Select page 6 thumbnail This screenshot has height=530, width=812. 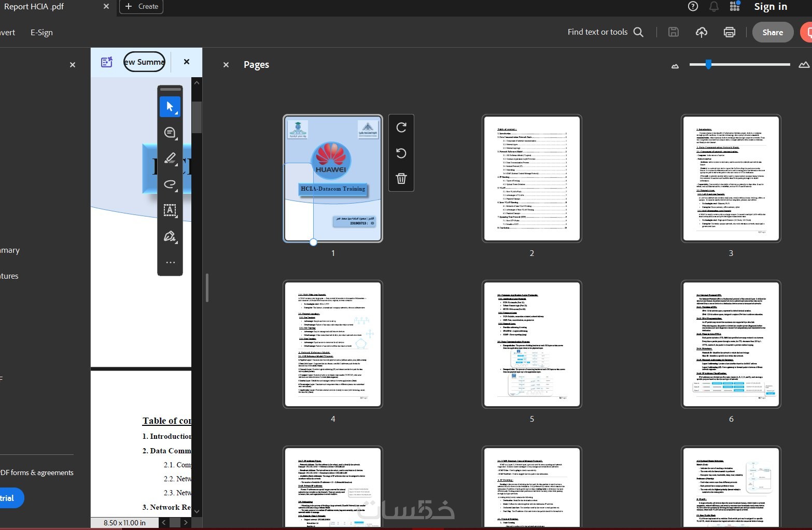(731, 345)
